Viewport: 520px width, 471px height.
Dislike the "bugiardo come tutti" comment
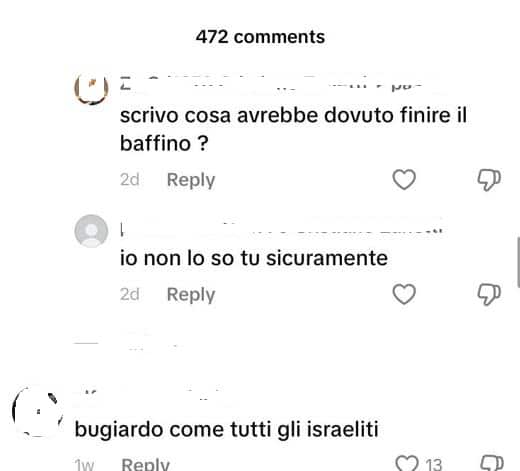[492, 463]
